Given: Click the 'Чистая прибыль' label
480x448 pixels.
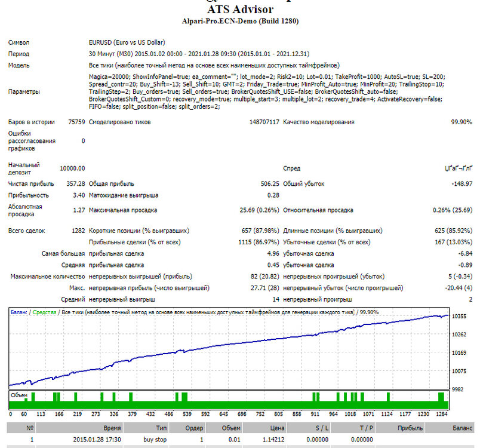Looking at the screenshot, I should coord(31,184).
